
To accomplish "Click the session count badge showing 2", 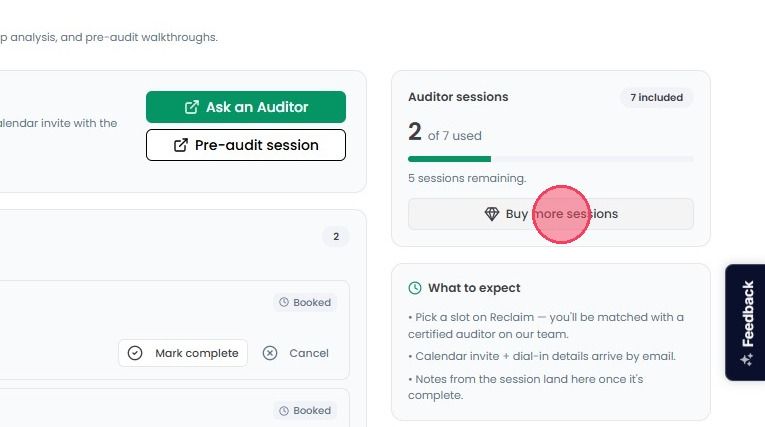I will pos(336,237).
